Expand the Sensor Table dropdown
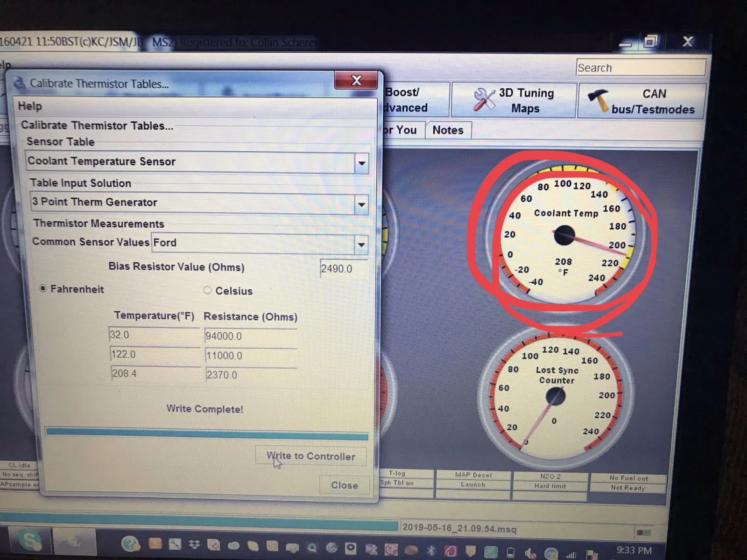Screen dimensions: 747x560 [x=361, y=163]
